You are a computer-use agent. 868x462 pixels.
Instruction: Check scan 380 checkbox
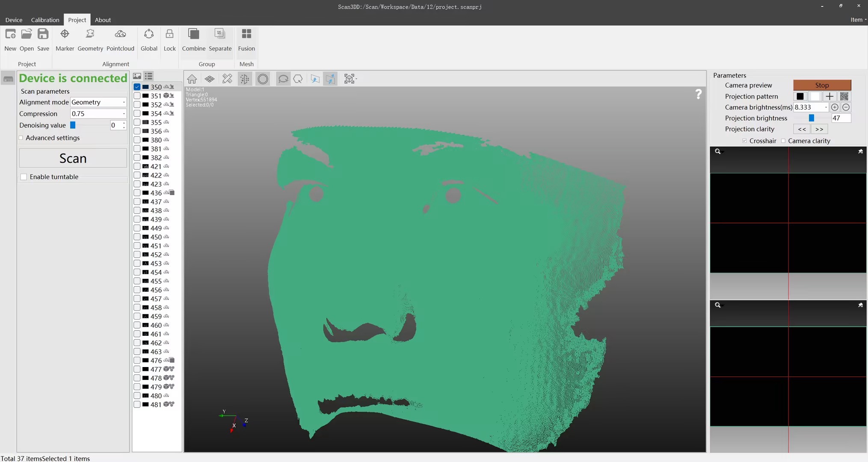[137, 140]
